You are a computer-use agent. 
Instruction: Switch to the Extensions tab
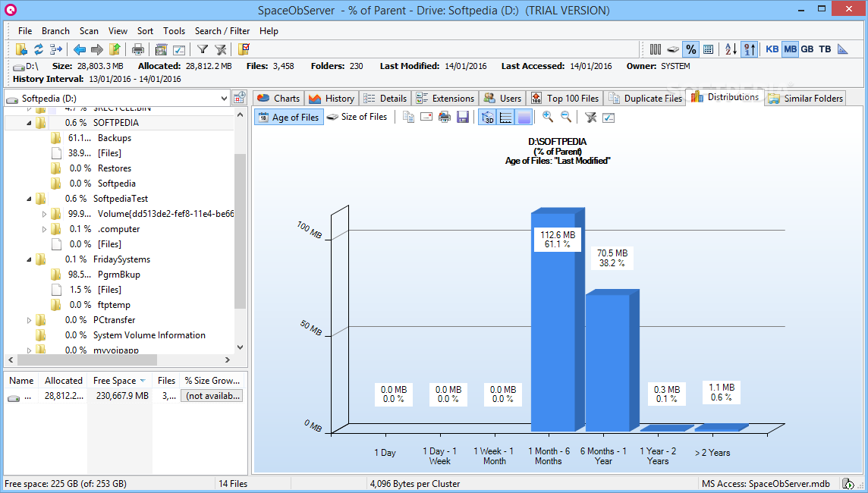445,98
